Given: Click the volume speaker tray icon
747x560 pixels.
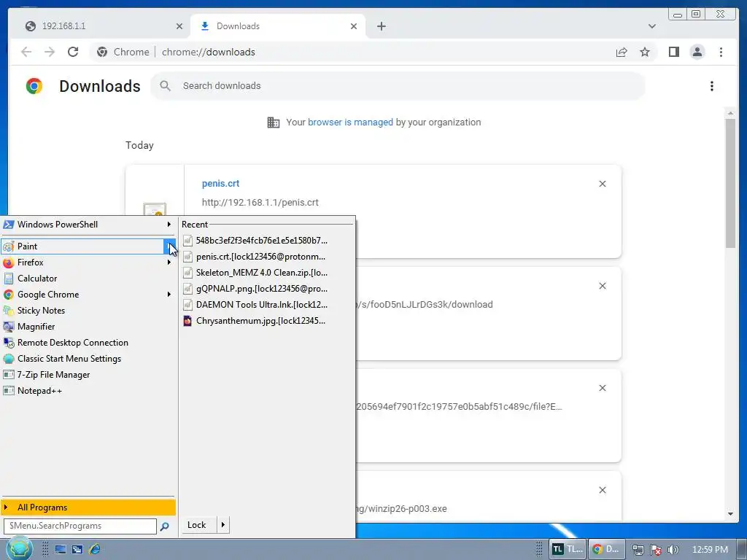Looking at the screenshot, I should [673, 550].
